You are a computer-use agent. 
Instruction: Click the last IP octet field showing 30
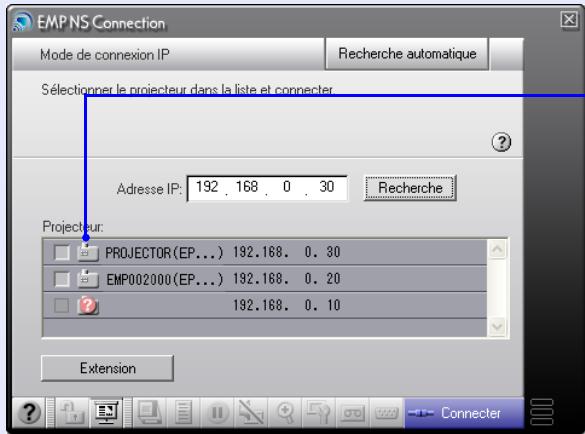pos(327,187)
